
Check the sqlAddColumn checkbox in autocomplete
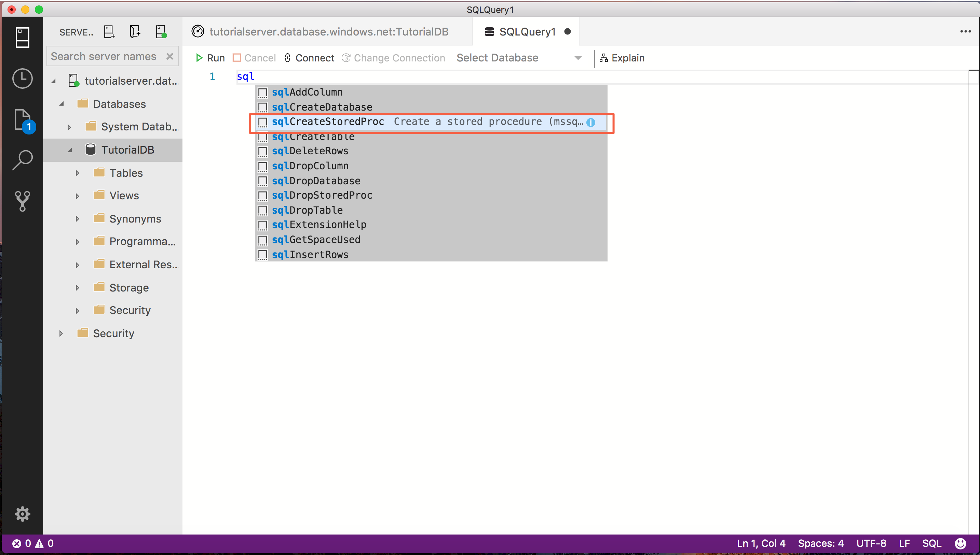click(263, 92)
